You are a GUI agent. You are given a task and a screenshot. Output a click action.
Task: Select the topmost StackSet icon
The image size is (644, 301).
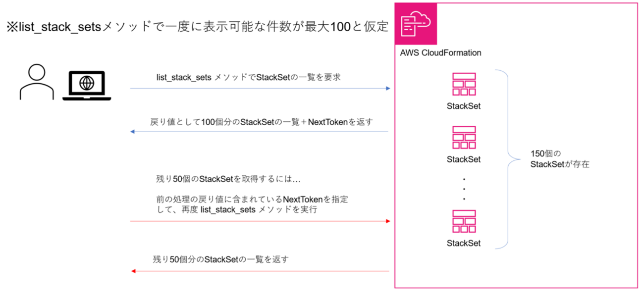[x=464, y=85]
